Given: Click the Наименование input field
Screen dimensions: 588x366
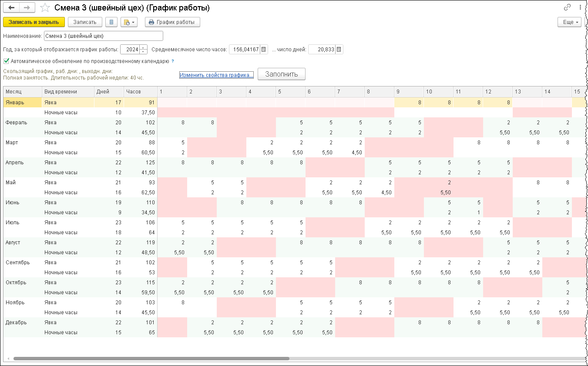Looking at the screenshot, I should click(104, 36).
